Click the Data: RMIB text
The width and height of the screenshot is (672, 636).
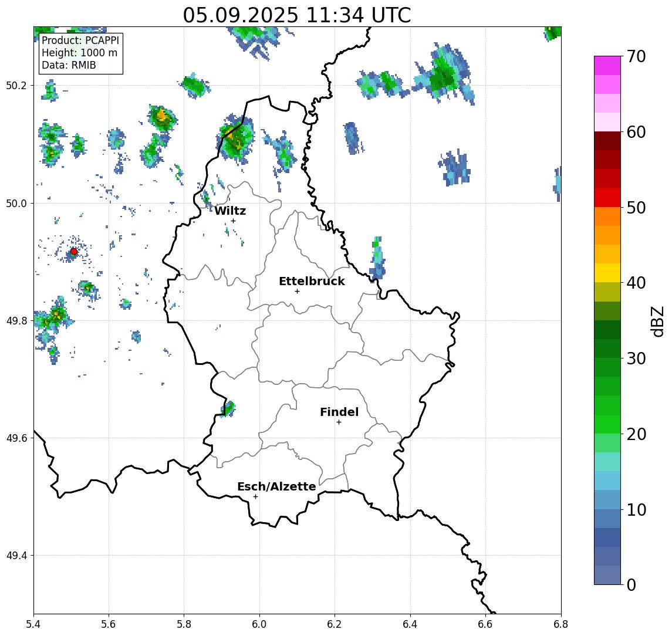(69, 65)
